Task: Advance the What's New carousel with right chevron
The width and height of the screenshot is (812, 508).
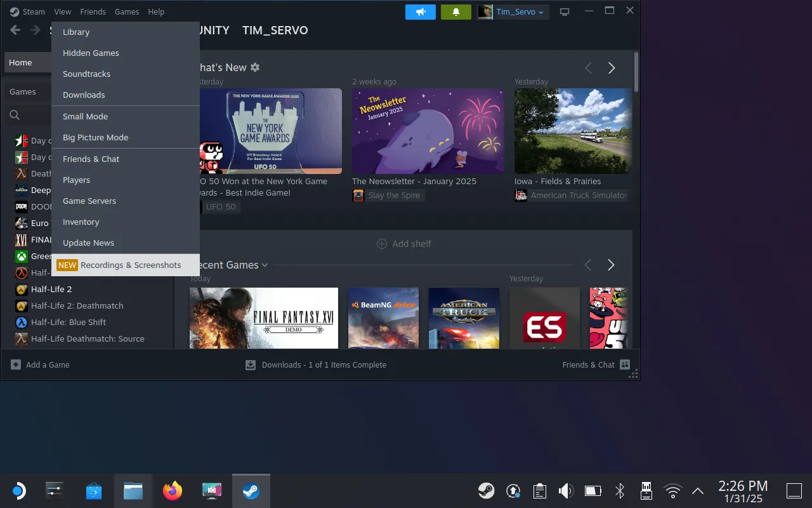Action: (x=611, y=67)
